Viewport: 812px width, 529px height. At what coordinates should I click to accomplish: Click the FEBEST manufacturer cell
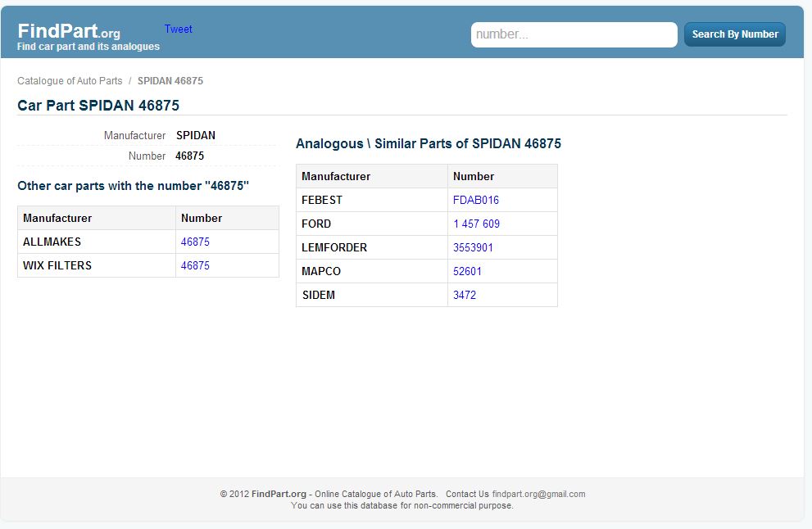click(x=322, y=200)
